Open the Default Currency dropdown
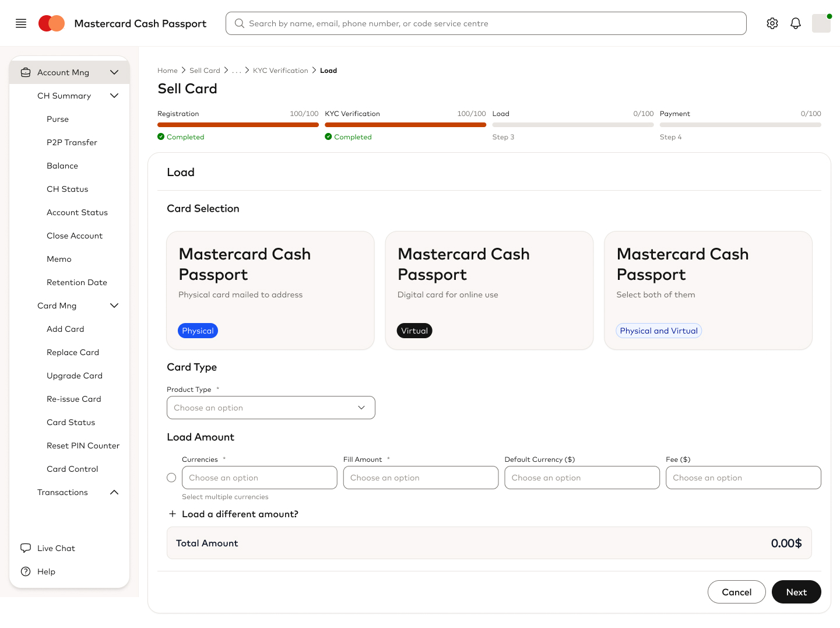Screen dimensions: 840x628 (x=582, y=478)
